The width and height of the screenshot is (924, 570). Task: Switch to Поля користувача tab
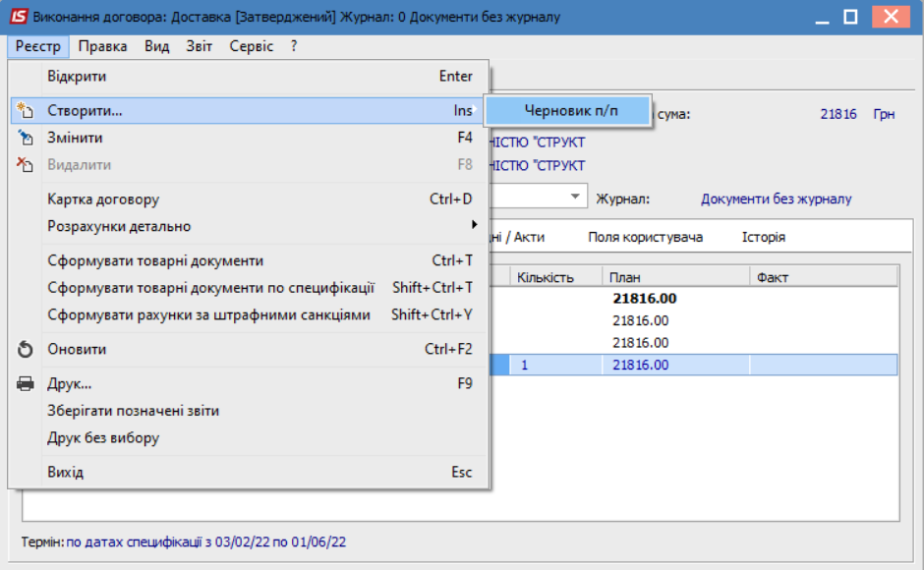pyautogui.click(x=645, y=237)
